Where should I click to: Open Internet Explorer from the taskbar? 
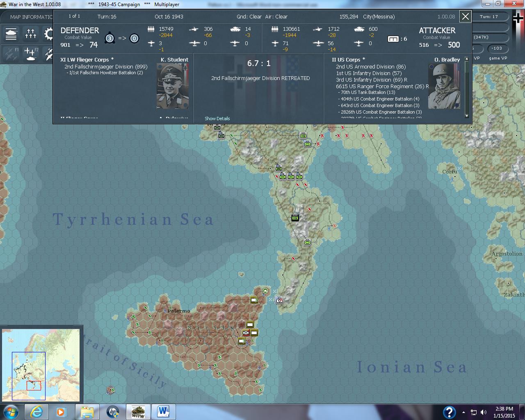(x=37, y=412)
